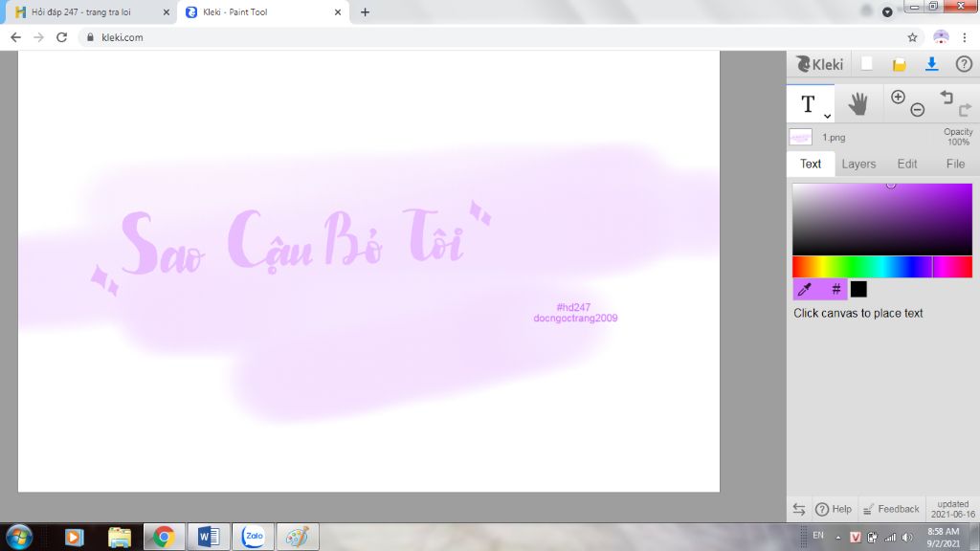
Task: Redo the last undone action
Action: 965,110
